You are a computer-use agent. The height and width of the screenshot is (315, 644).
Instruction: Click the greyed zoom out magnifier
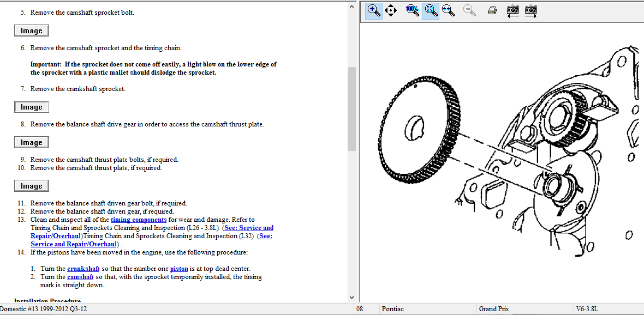point(469,11)
